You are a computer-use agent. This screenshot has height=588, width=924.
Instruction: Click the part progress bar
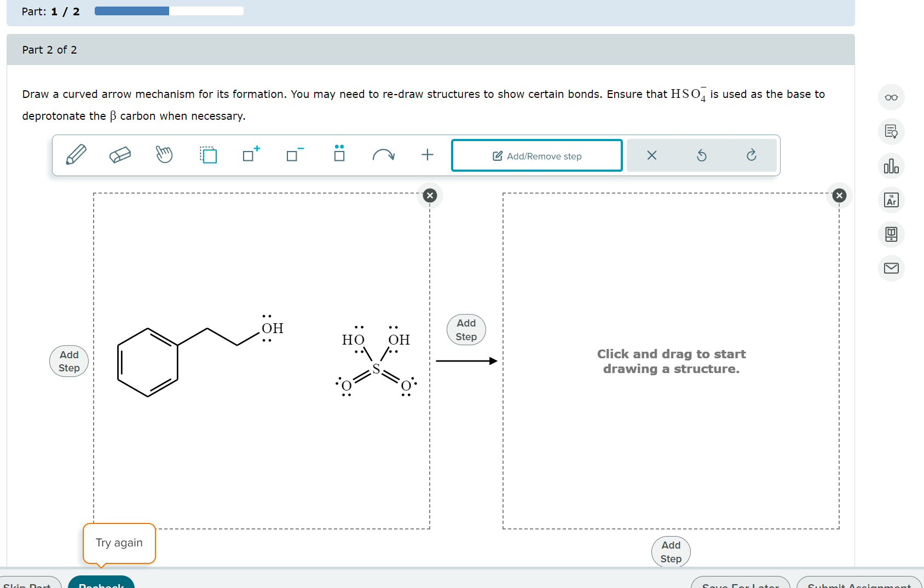click(169, 11)
